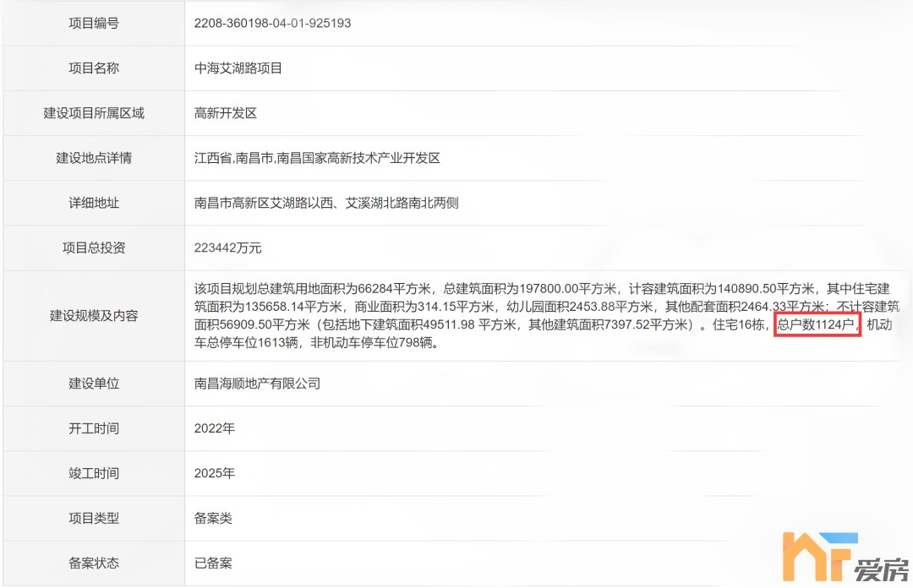Click the 详细地址 label

(x=94, y=203)
